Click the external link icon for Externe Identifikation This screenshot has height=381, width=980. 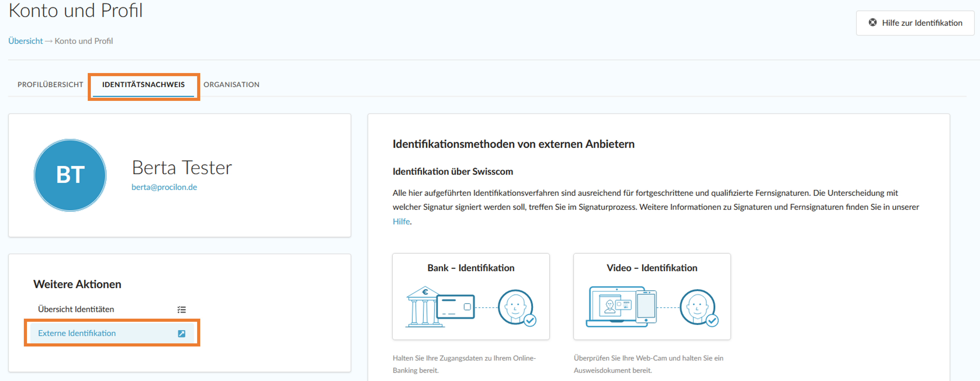(x=182, y=334)
